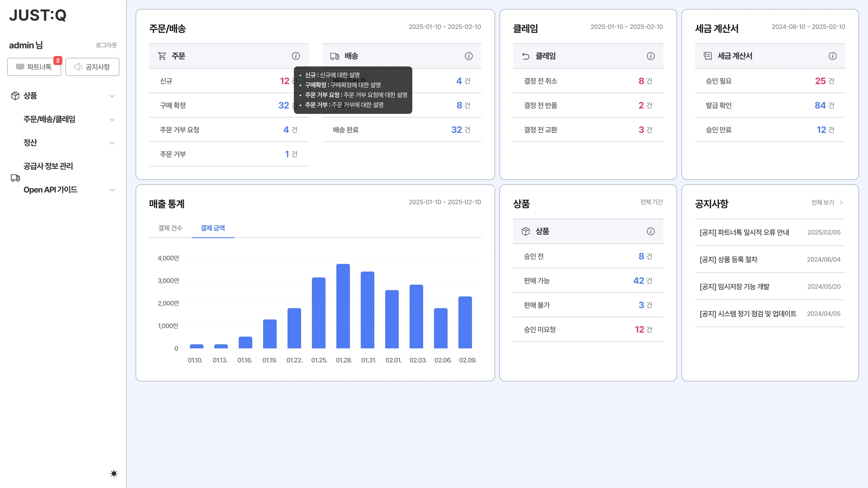Click the 로그아웃 link

[106, 45]
